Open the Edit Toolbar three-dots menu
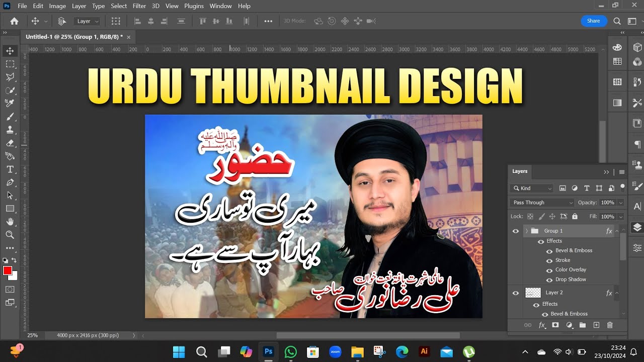Viewport: 644px width, 362px height. (10, 248)
